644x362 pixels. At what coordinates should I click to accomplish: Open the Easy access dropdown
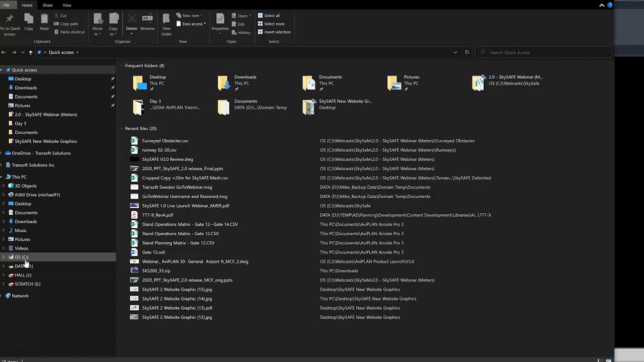pos(191,24)
